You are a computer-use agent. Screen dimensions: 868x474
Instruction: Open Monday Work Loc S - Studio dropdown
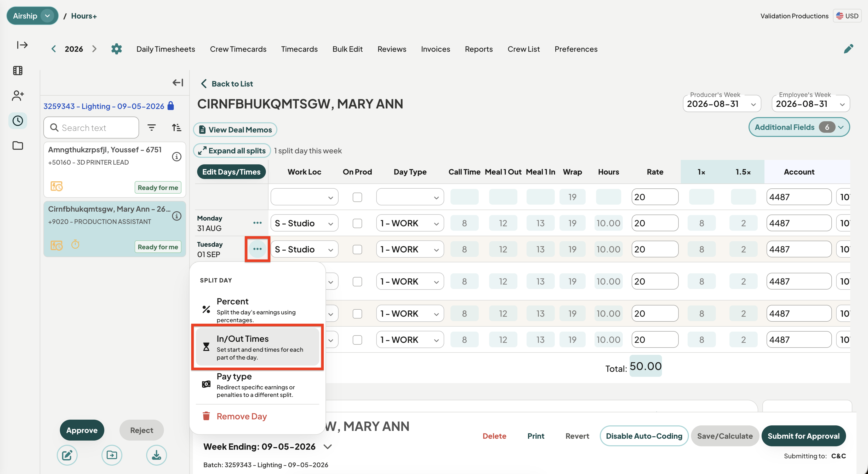click(x=304, y=223)
